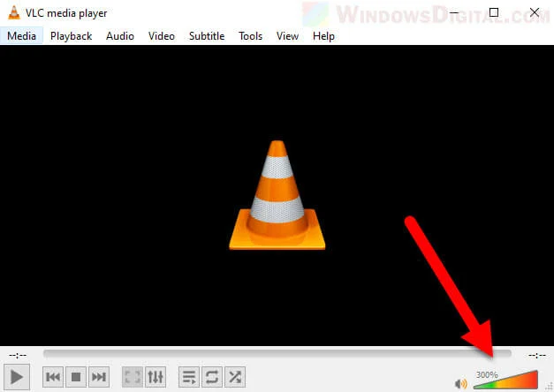Open the Media menu

(21, 36)
